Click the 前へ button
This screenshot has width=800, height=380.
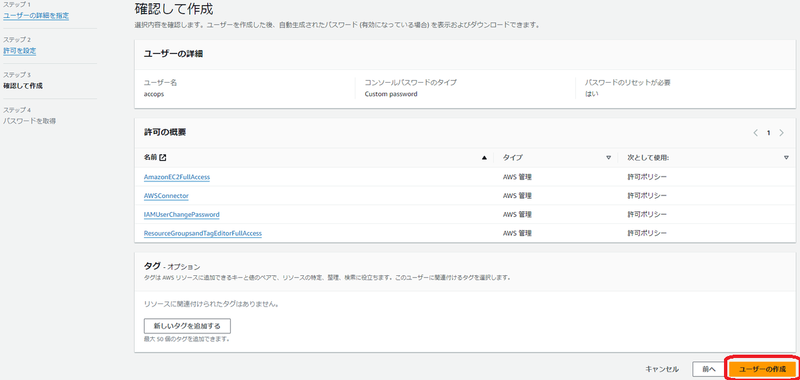click(x=709, y=369)
